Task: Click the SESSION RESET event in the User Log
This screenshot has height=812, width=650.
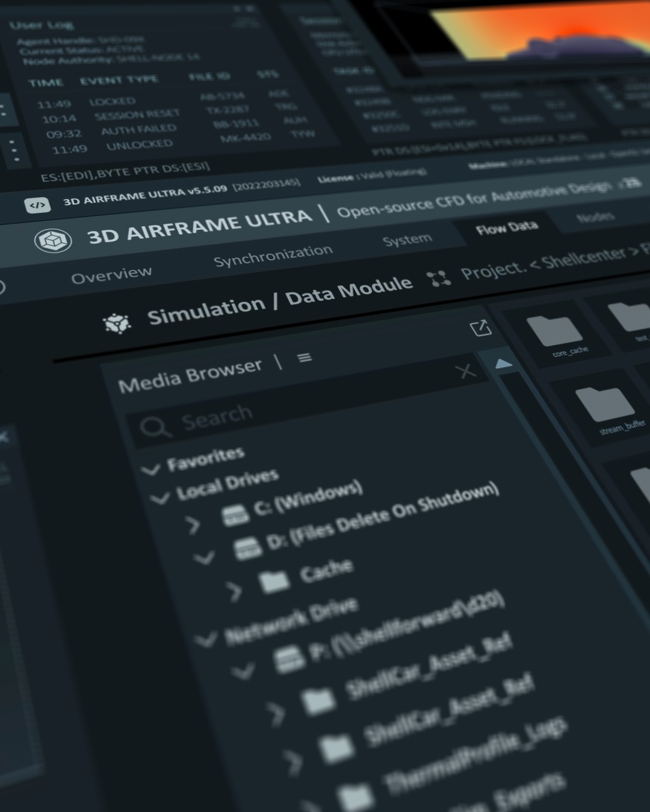Action: click(137, 114)
